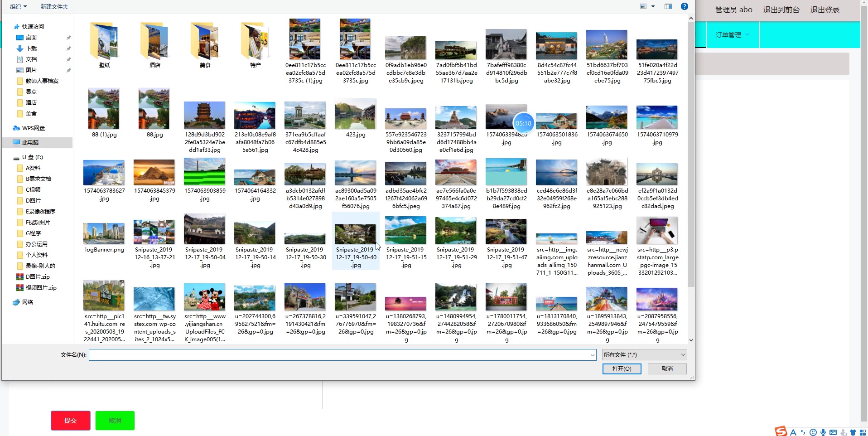868x436 pixels.
Task: Open D图片.zip archive in sidebar
Action: tap(38, 277)
